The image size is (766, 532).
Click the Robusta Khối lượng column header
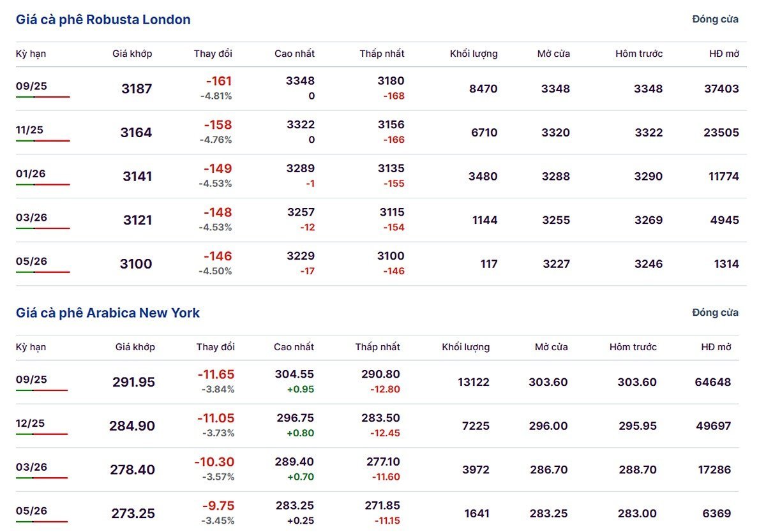coord(474,54)
